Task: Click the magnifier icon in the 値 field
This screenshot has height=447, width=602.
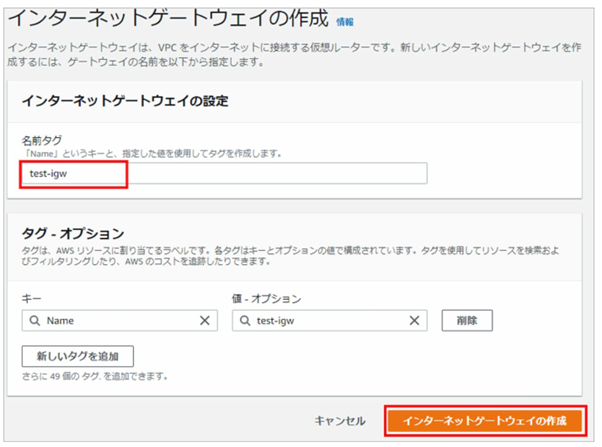Action: tap(243, 320)
